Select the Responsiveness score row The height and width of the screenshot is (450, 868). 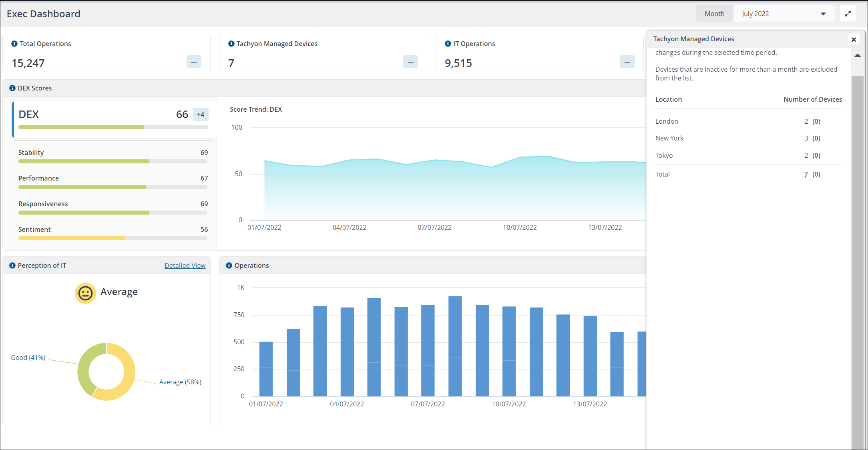113,207
